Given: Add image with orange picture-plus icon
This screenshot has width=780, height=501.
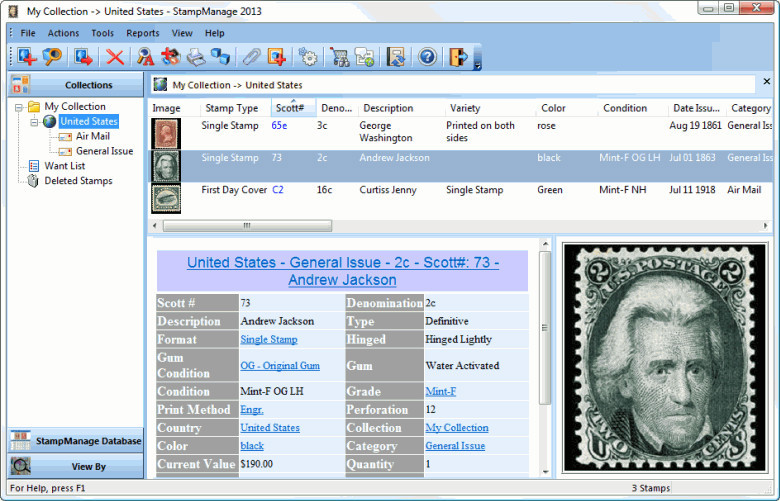Looking at the screenshot, I should tap(277, 57).
